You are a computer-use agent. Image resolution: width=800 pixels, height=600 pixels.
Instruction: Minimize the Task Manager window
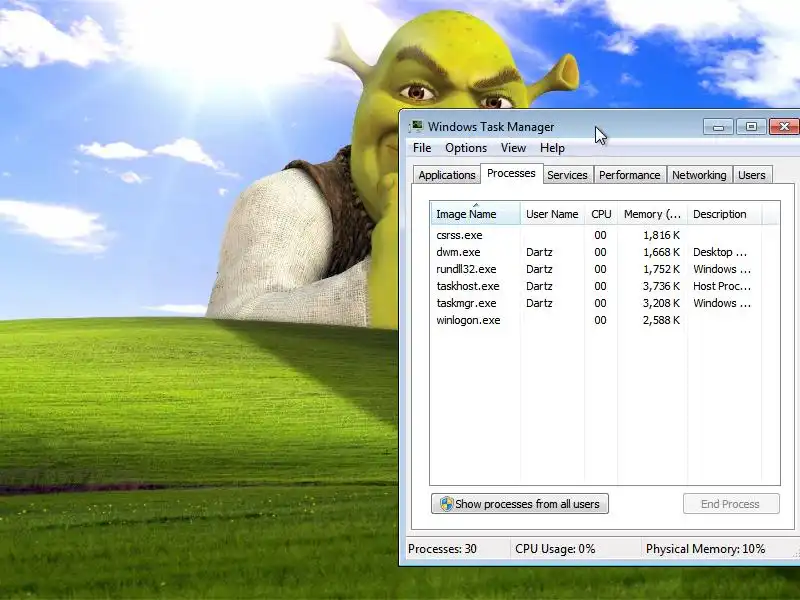718,127
